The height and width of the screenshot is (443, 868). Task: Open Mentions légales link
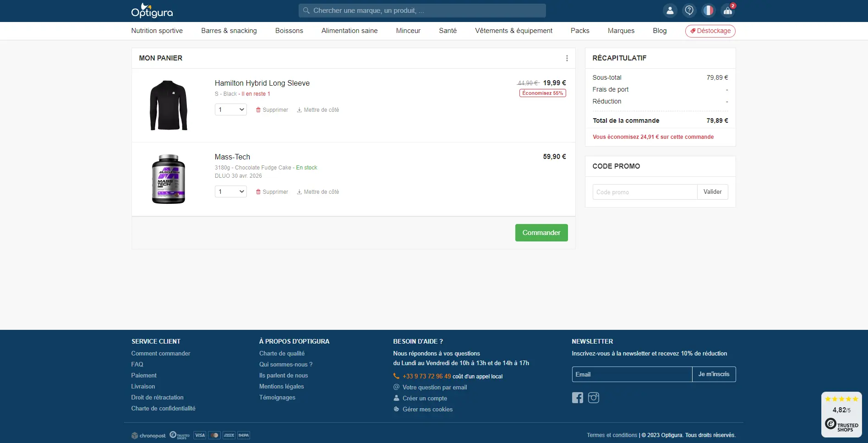[282, 386]
